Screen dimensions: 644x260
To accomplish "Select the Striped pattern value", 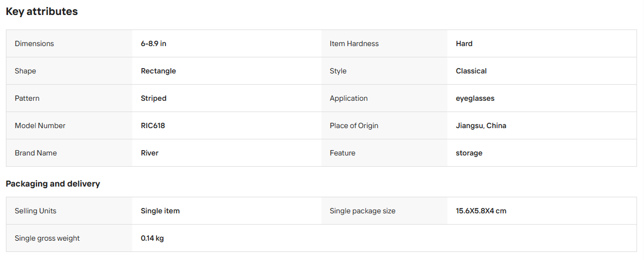I will [154, 98].
